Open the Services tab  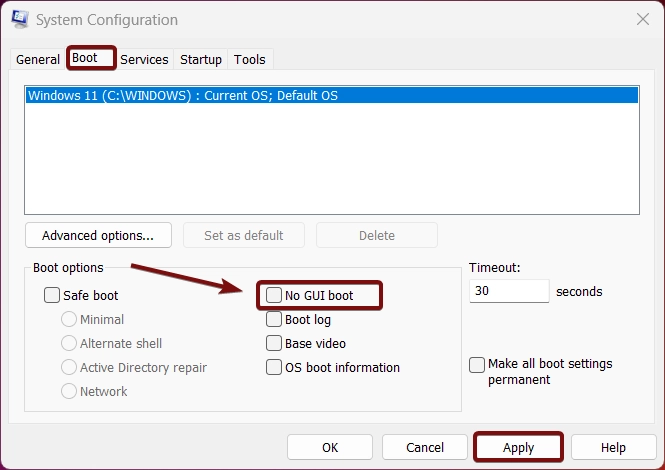point(144,59)
